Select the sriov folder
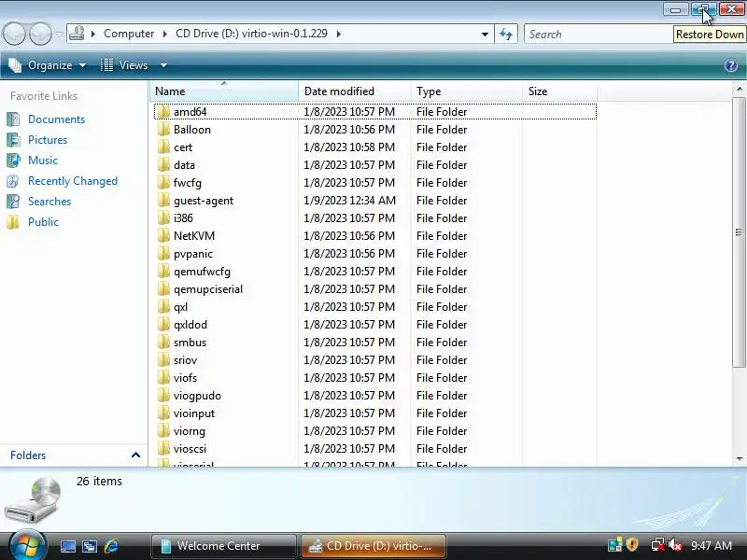 tap(185, 360)
